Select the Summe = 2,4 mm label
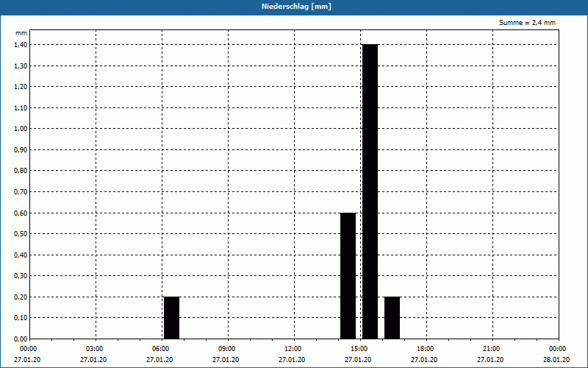Image resolution: width=588 pixels, height=368 pixels. pos(527,23)
